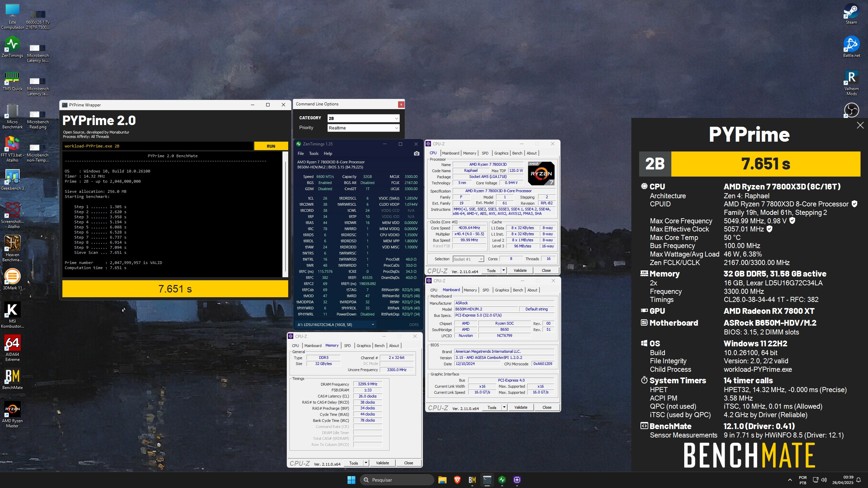Click Tools button in CPU-Z Memory window
Image resolution: width=868 pixels, height=488 pixels.
tap(354, 463)
